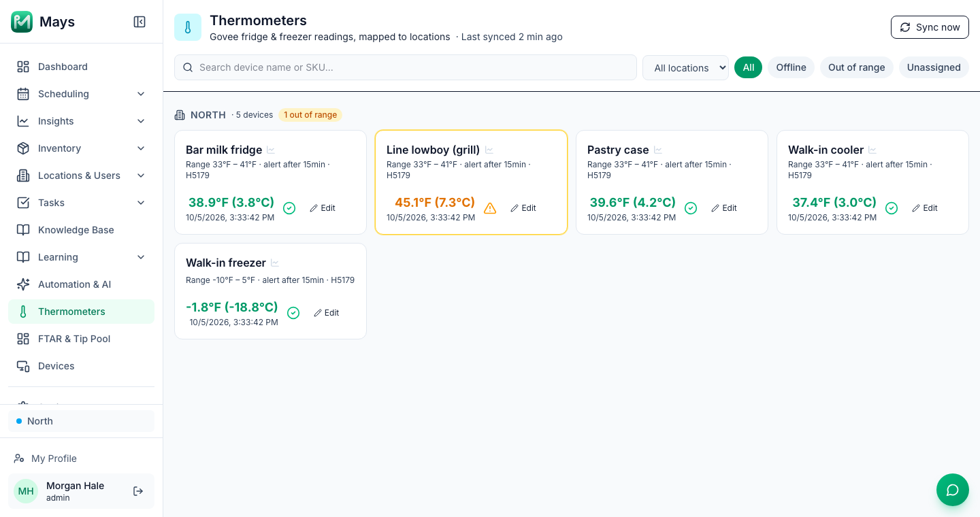This screenshot has width=980, height=517.
Task: Edit the Line lowboy (grill) thermometer
Action: 523,208
